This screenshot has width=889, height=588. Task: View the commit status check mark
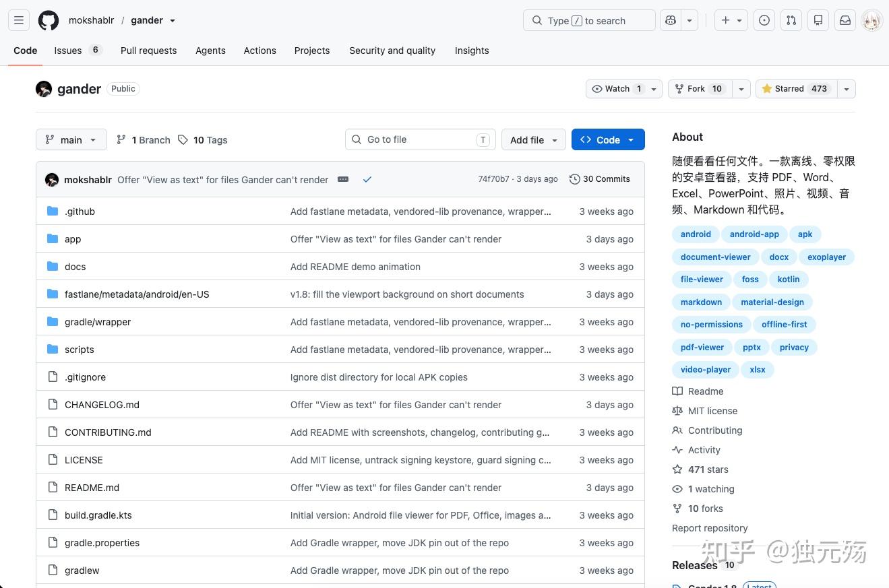367,179
